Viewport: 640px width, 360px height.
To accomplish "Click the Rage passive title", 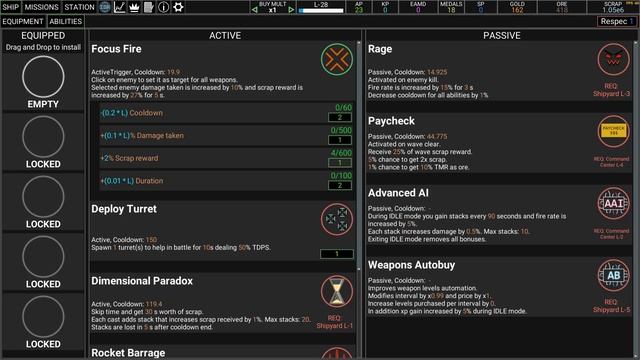I will [380, 49].
